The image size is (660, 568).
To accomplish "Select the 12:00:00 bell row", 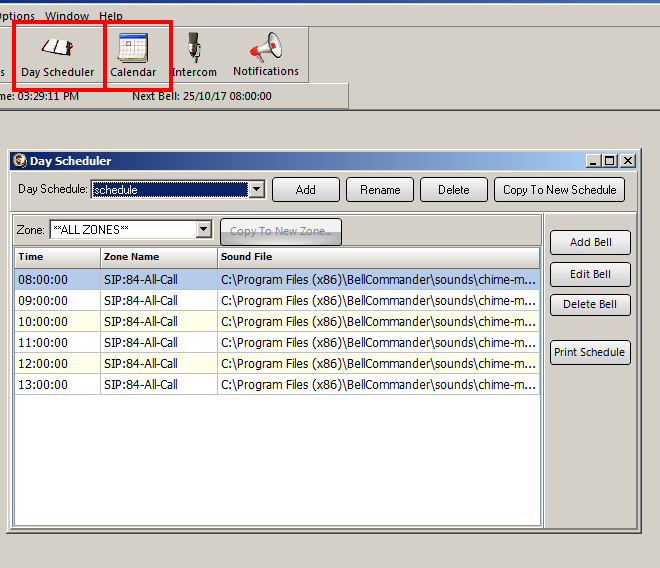I will (277, 364).
